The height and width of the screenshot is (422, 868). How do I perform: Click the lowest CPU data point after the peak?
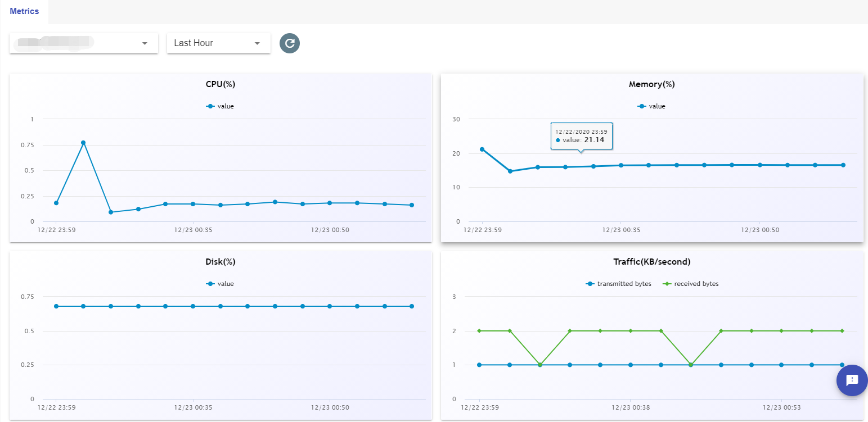coord(111,212)
